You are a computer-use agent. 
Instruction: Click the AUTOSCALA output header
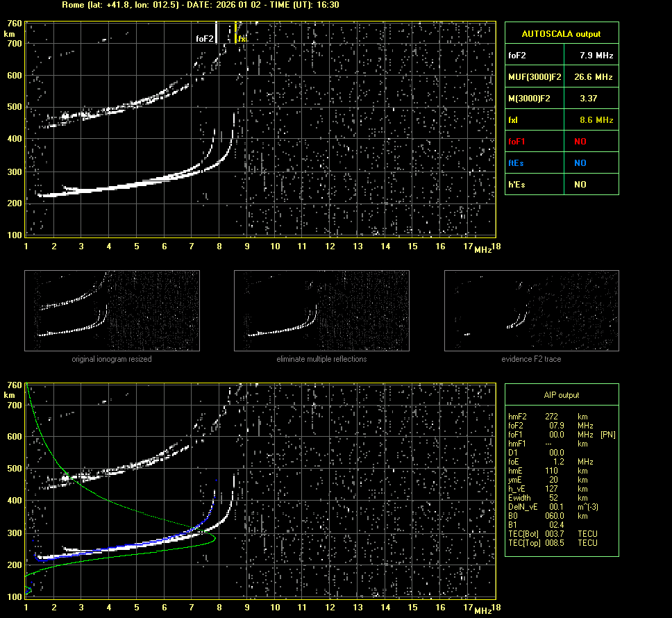pyautogui.click(x=561, y=33)
